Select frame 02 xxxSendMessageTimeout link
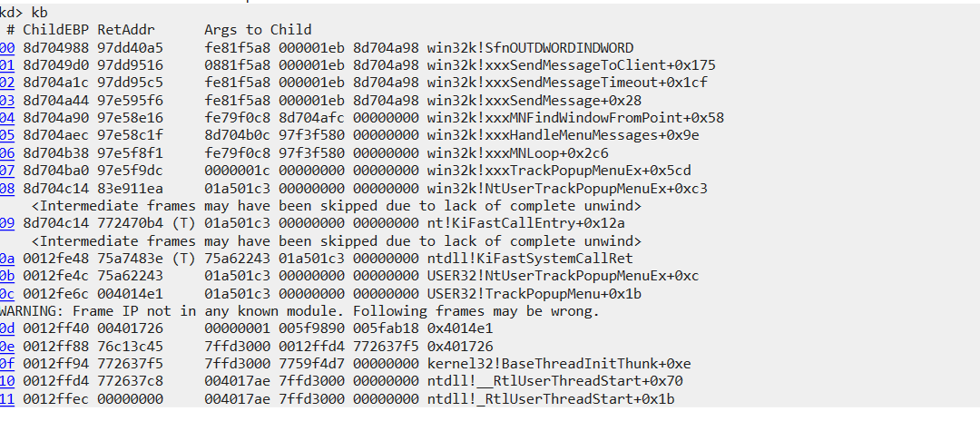Image resolution: width=980 pixels, height=431 pixels. (7, 83)
